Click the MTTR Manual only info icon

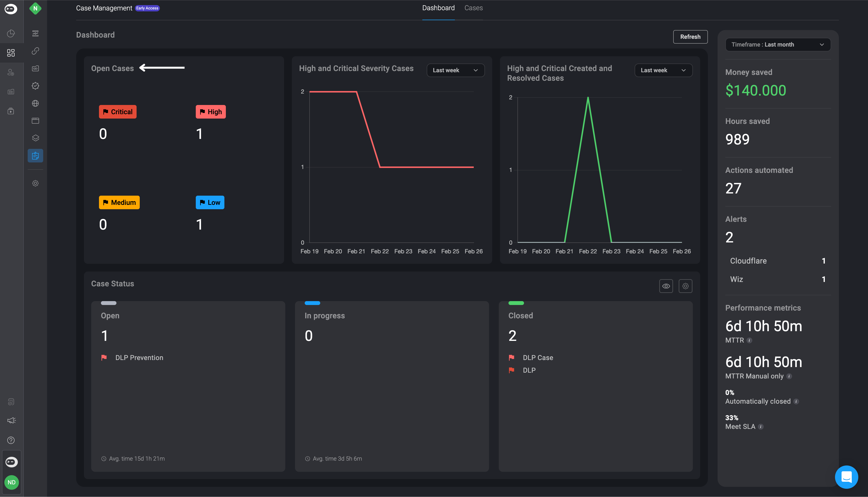point(789,376)
